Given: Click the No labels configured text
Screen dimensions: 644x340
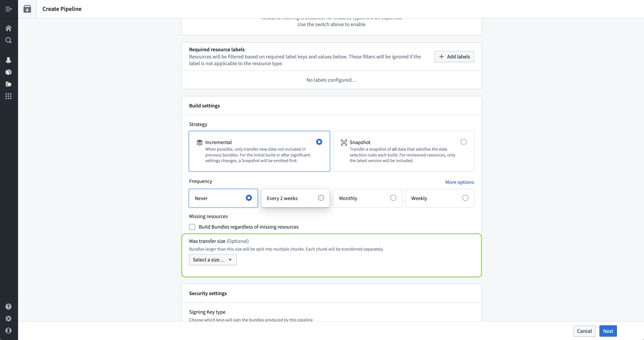Looking at the screenshot, I should tap(332, 80).
